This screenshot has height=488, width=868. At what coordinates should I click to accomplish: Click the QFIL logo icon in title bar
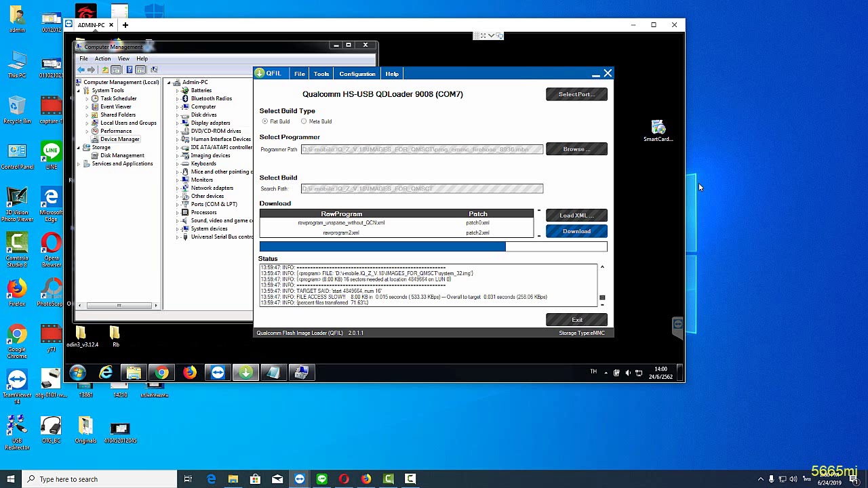coord(260,73)
